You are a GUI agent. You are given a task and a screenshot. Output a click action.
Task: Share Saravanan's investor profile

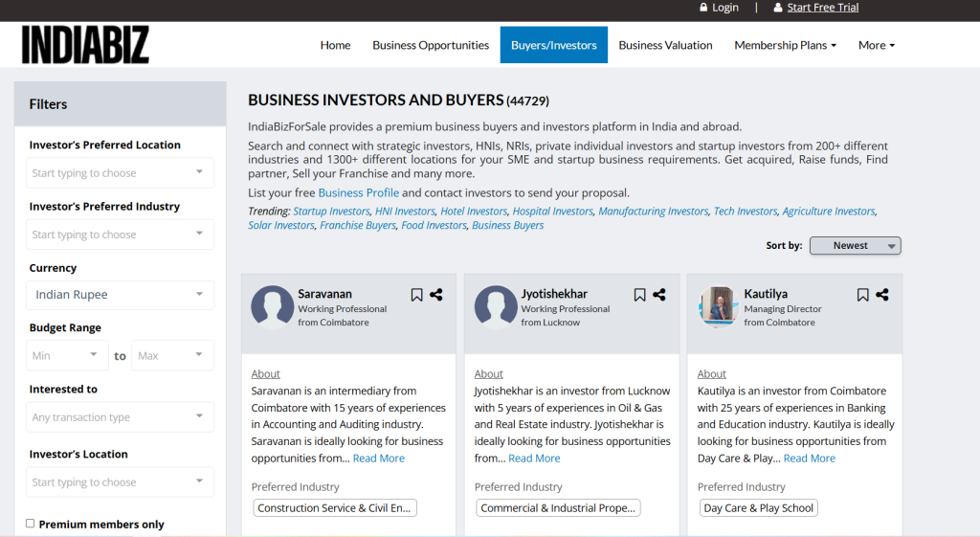coord(436,295)
